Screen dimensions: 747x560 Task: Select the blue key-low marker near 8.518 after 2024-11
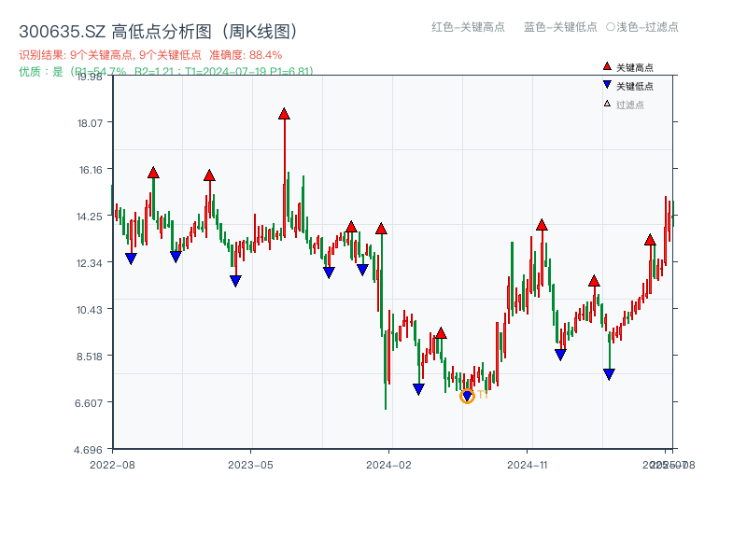click(561, 355)
